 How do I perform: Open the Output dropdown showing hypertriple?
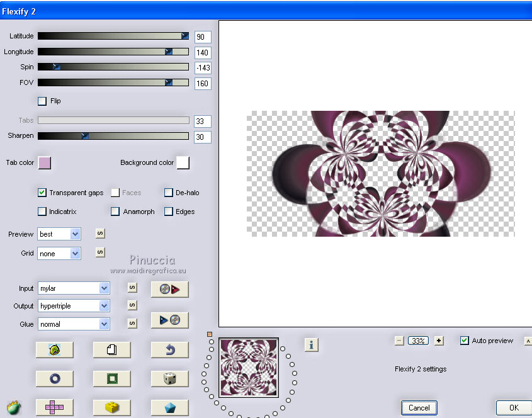pyautogui.click(x=74, y=306)
